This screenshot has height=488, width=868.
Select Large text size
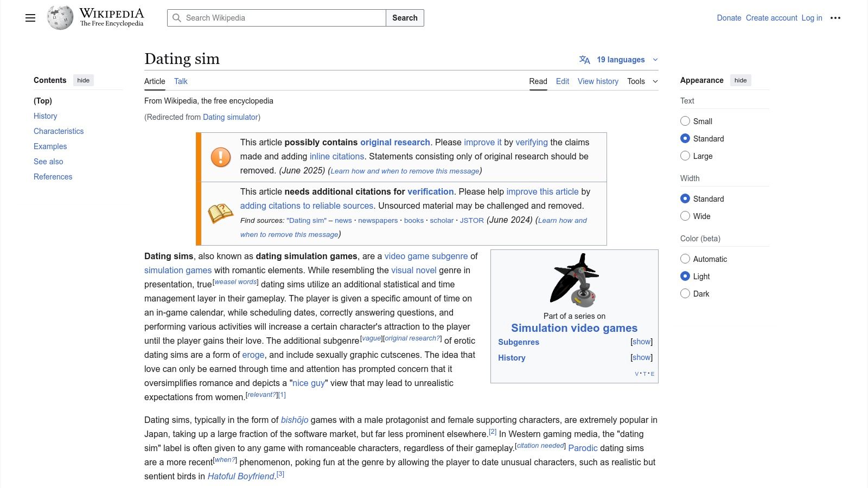coord(685,156)
